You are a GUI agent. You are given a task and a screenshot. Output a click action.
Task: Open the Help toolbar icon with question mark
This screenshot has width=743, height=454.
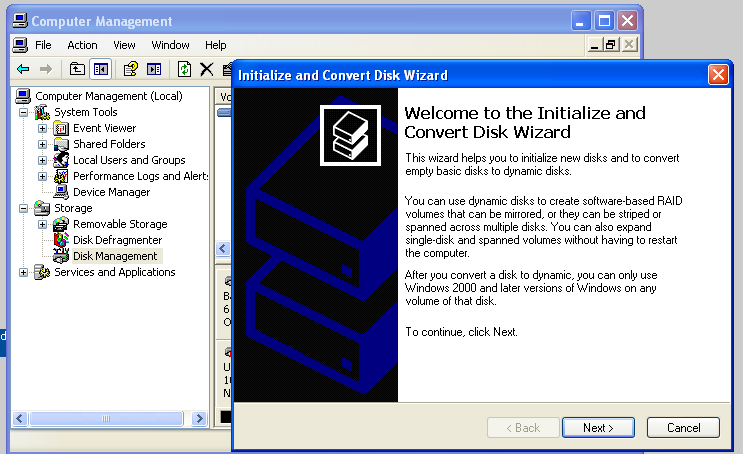[x=130, y=70]
